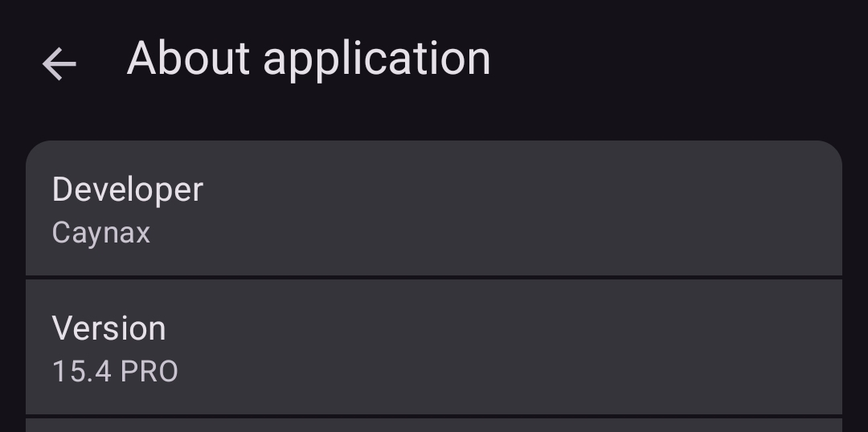
Task: Tap the 15.4 PRO version text
Action: [x=114, y=372]
